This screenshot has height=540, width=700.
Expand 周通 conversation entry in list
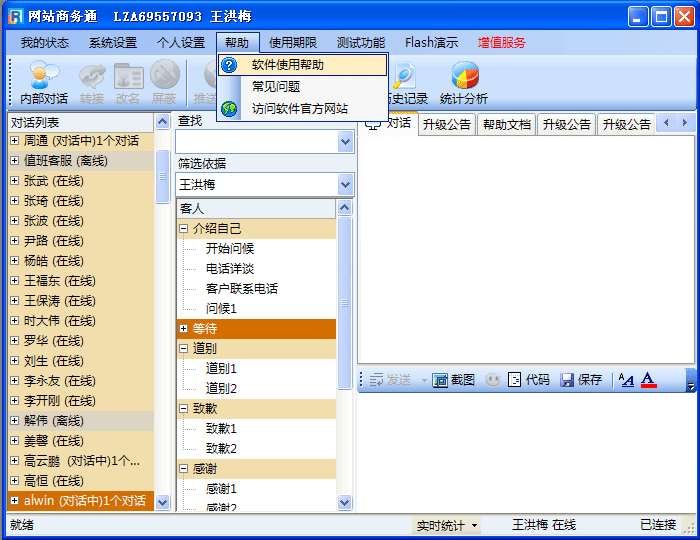coord(15,141)
